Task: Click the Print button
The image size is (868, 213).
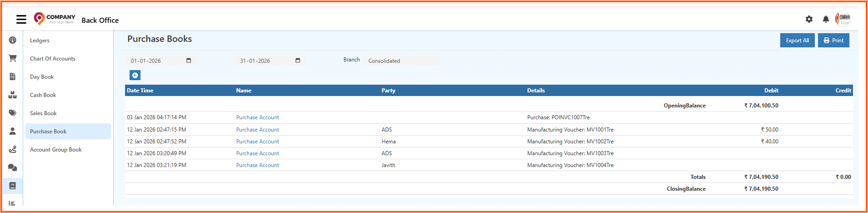Action: click(833, 41)
